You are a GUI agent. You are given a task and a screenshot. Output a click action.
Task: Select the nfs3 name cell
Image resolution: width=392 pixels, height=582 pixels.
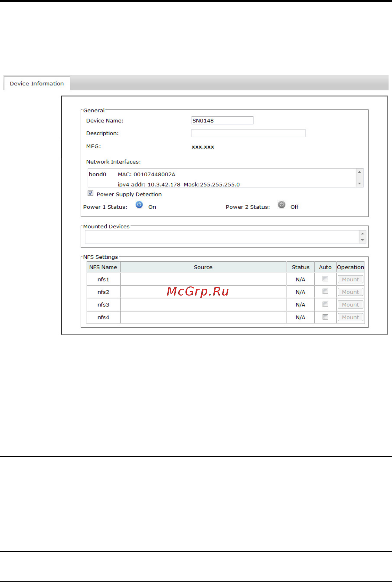103,305
